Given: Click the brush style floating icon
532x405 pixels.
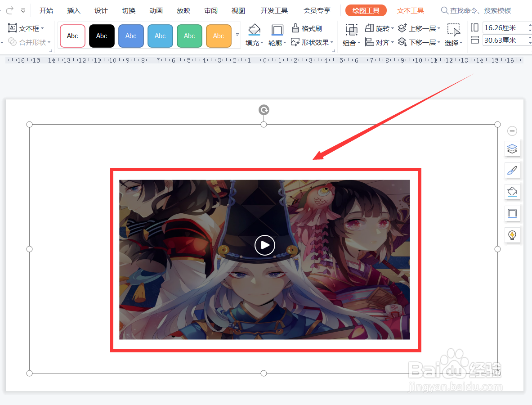Looking at the screenshot, I should tap(512, 170).
